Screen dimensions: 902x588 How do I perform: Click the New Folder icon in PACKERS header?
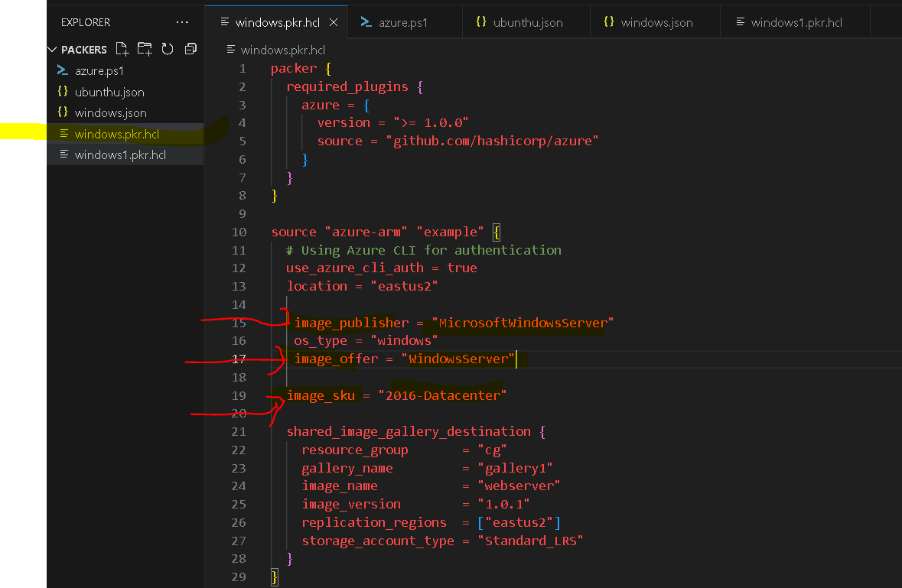pyautogui.click(x=145, y=50)
